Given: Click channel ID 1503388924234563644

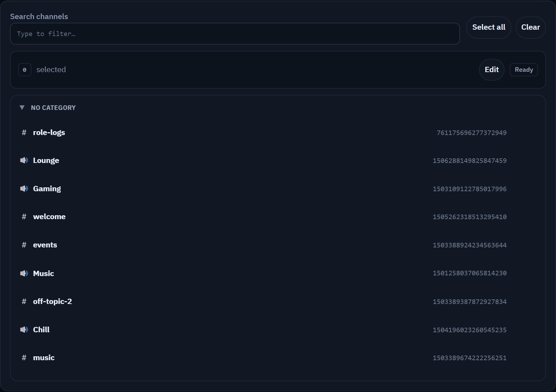Looking at the screenshot, I should pos(470,245).
